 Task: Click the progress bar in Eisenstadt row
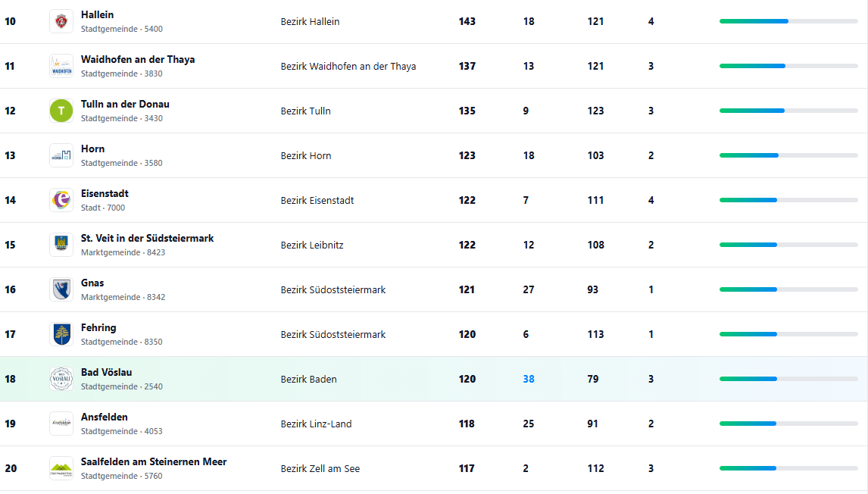[x=788, y=200]
